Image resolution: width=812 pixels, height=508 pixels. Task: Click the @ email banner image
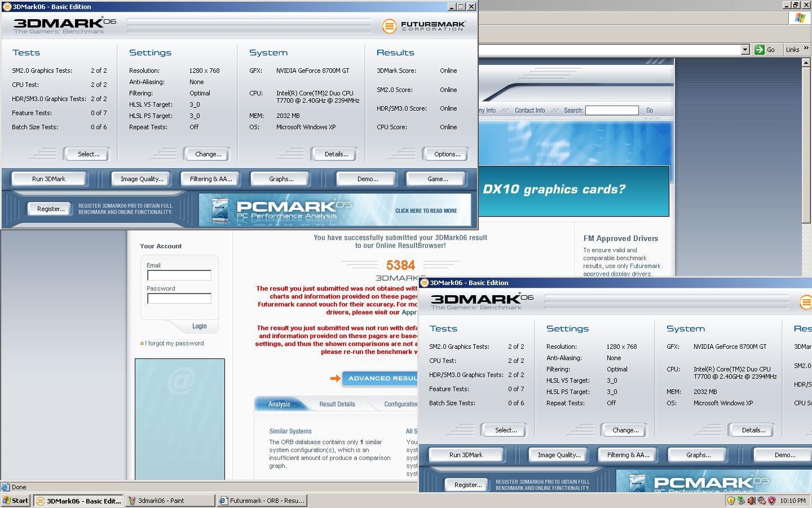point(180,419)
